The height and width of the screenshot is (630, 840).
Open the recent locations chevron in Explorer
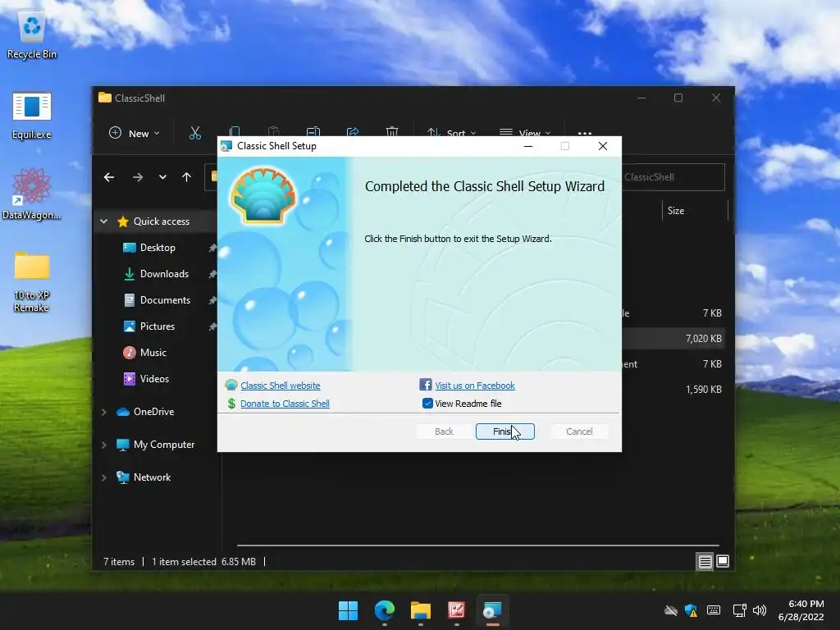[162, 177]
